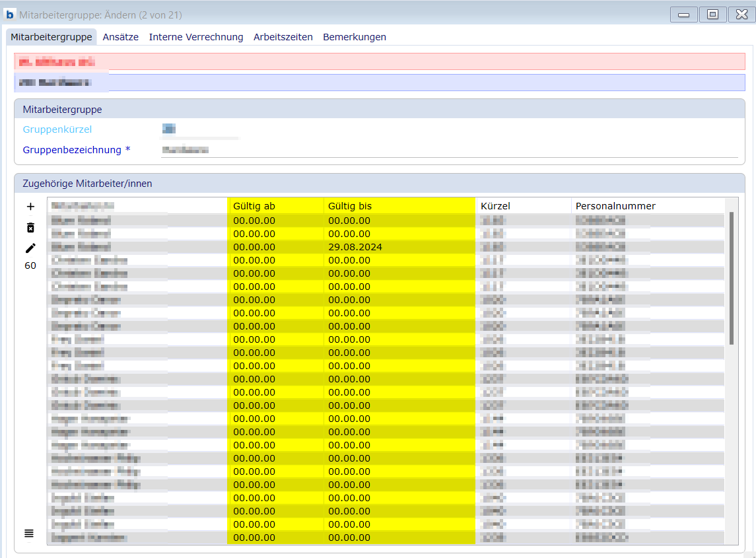Select the cell with date 29.08.2024

click(399, 247)
